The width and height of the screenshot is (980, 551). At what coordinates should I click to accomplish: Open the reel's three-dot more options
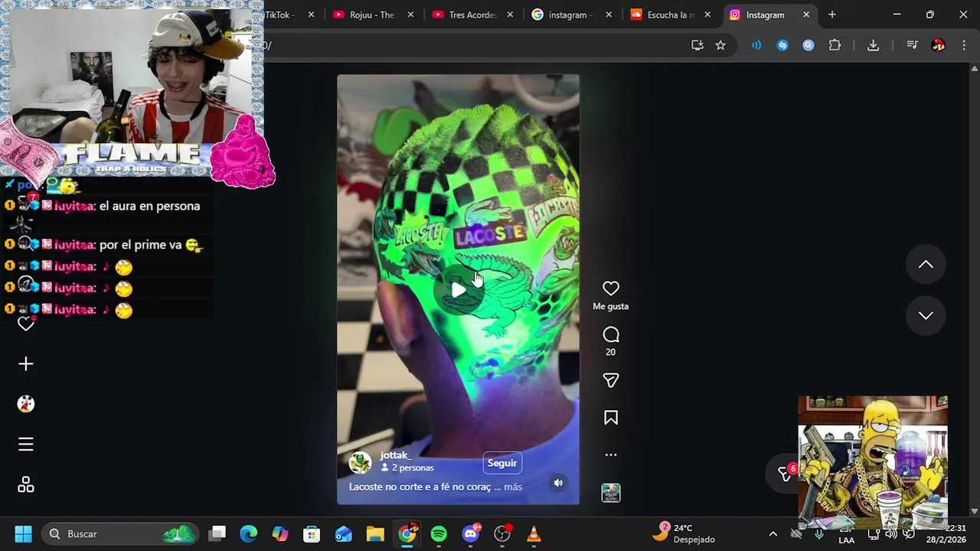(x=610, y=455)
